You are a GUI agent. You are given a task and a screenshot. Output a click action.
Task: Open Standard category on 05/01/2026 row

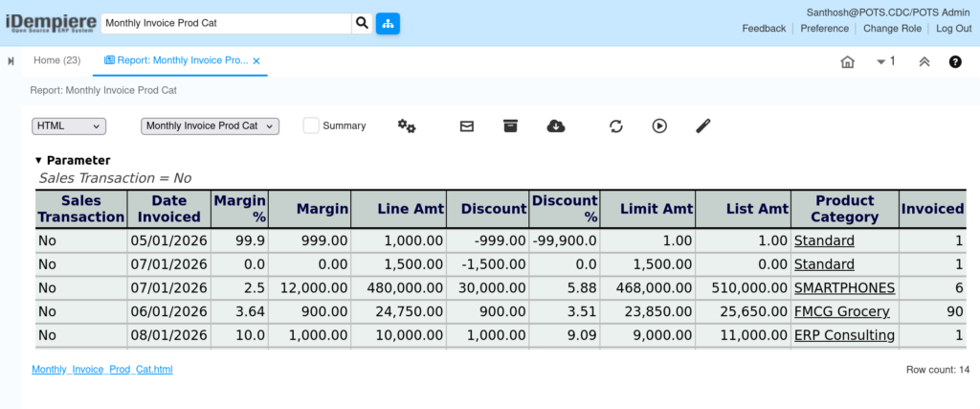[824, 240]
